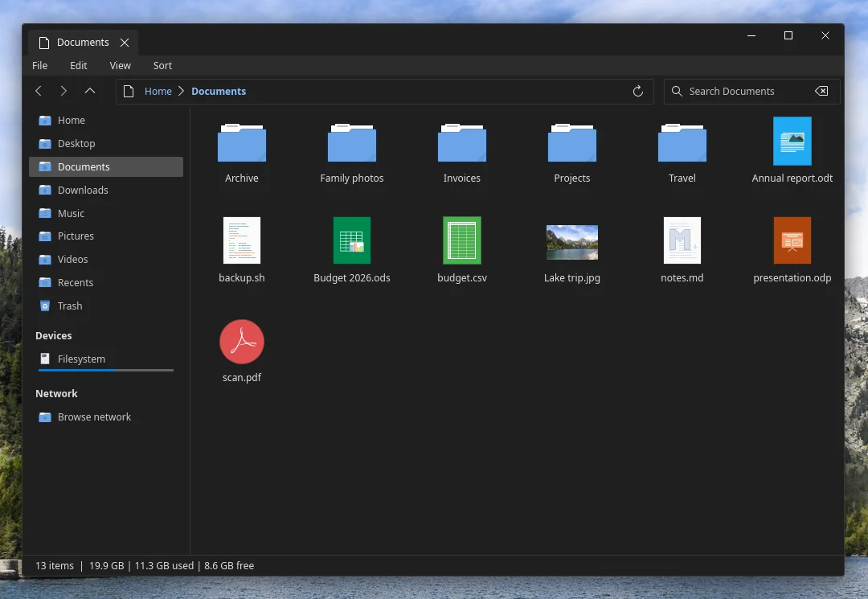
Task: Open the View menu
Action: [x=120, y=65]
